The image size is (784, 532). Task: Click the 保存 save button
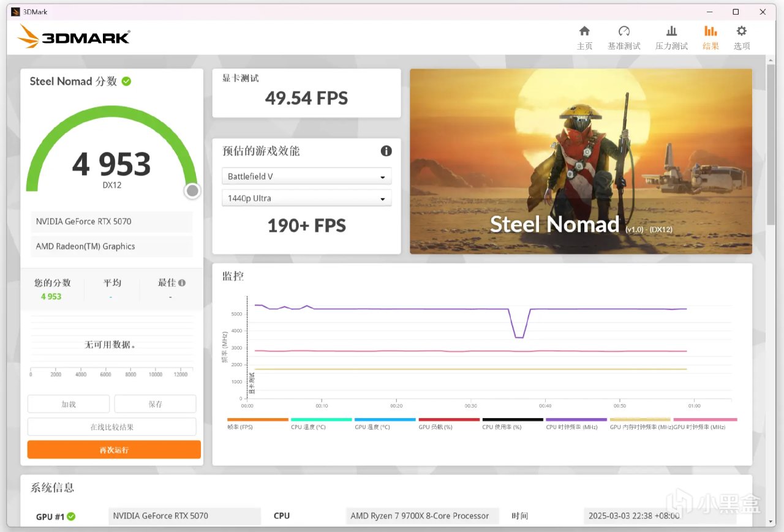click(156, 404)
